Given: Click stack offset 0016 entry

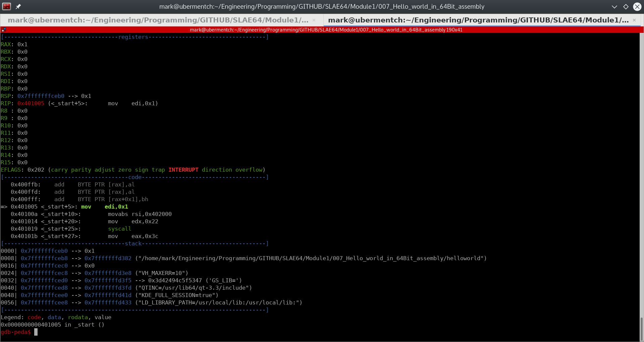Looking at the screenshot, I should (x=48, y=266).
